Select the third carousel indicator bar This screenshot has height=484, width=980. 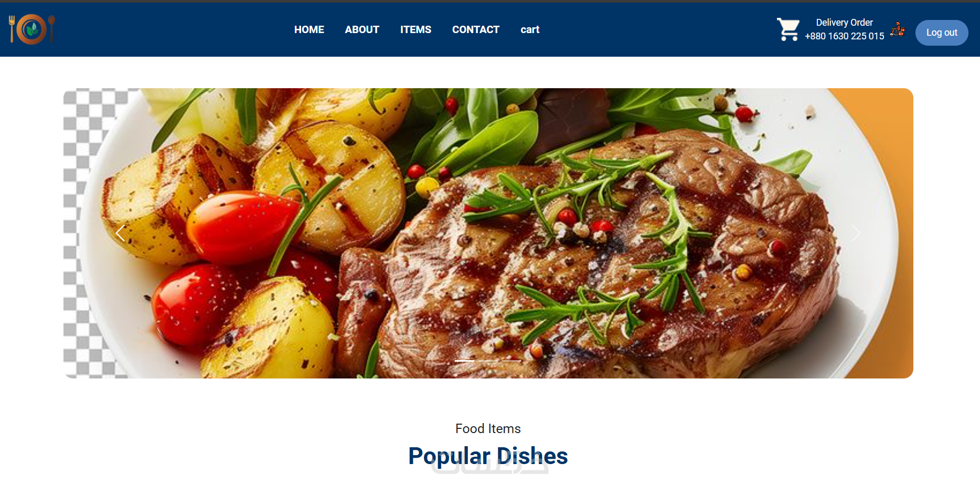coord(512,361)
